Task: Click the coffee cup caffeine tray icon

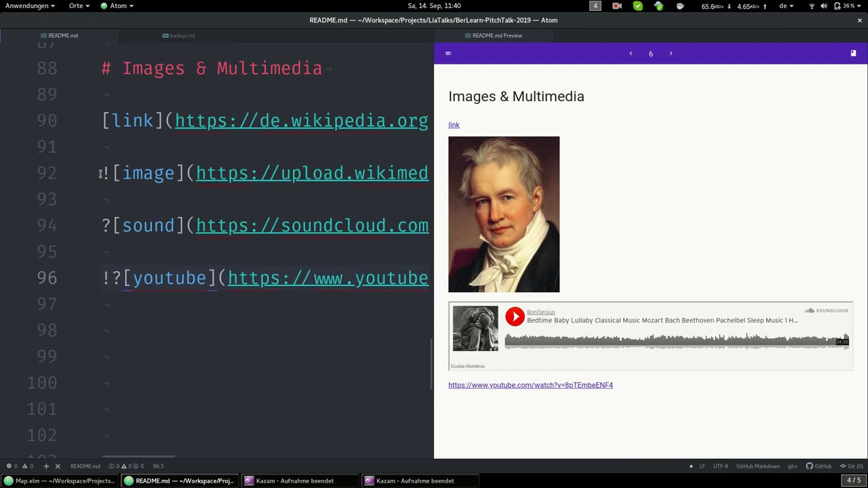Action: tap(680, 6)
